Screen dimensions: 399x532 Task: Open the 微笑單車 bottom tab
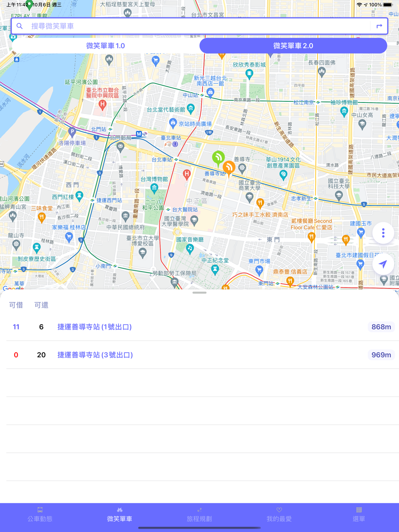click(120, 515)
